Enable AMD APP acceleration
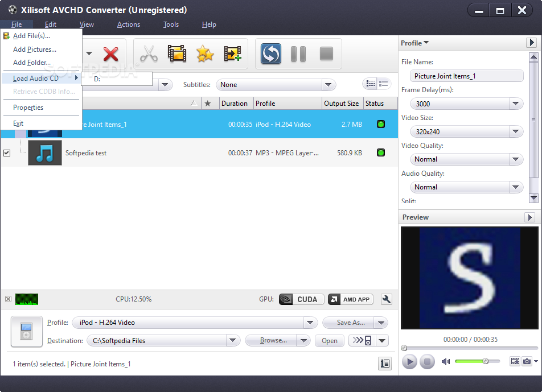Screen dimensions: 542x392 pos(351,299)
